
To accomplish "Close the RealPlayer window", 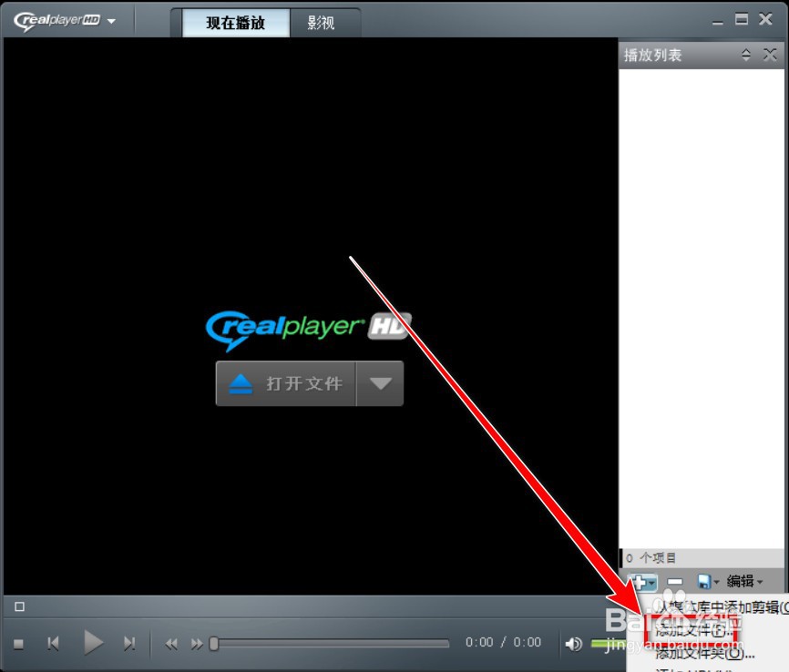I will coord(765,20).
